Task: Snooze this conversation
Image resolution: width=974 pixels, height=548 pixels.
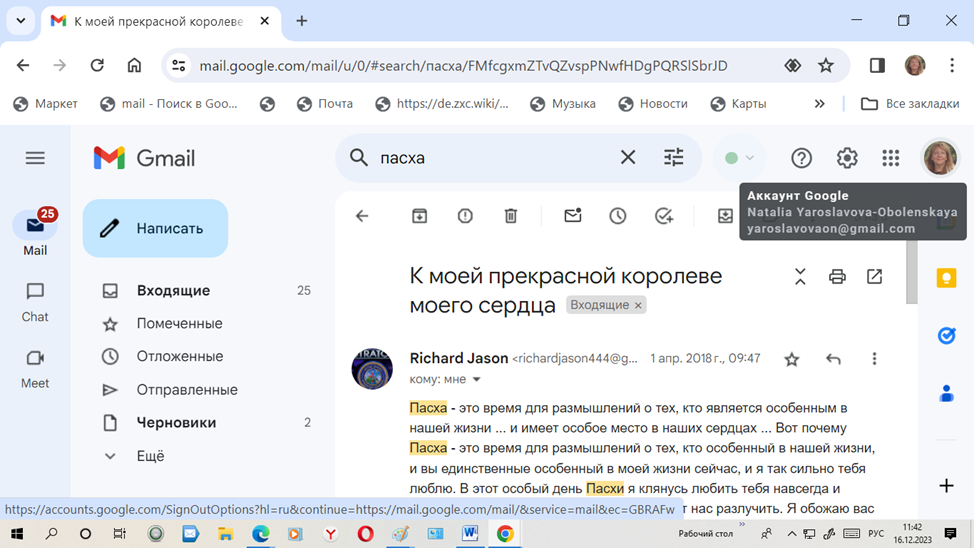Action: click(x=617, y=216)
